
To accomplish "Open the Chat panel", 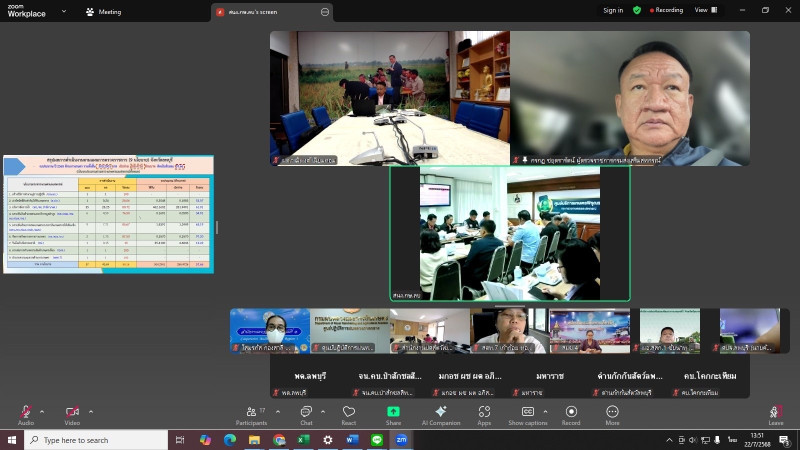I will pos(306,412).
